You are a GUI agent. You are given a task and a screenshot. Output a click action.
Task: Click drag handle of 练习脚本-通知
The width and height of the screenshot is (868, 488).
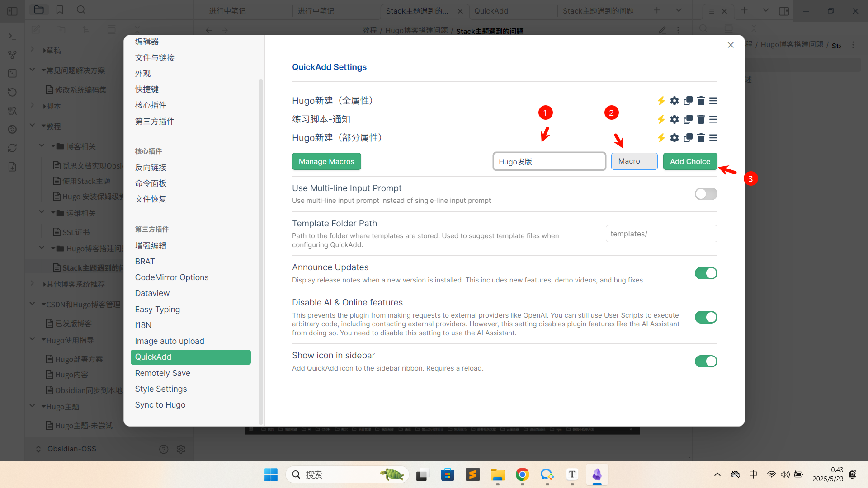tap(713, 119)
